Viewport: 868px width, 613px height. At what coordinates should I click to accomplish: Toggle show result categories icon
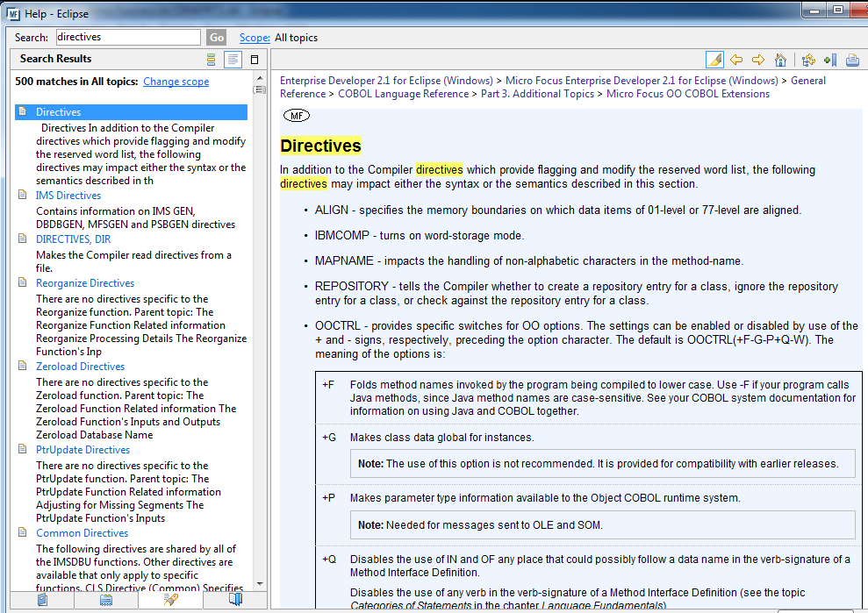coord(211,60)
